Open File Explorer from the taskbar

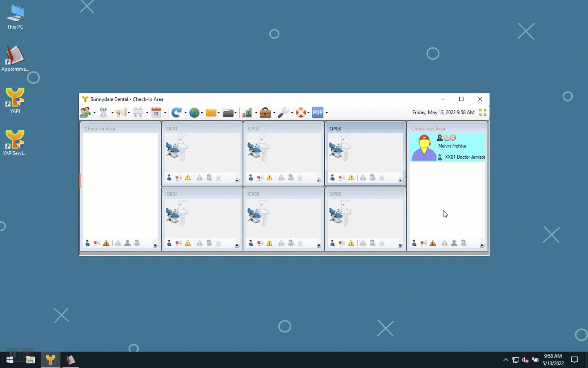(x=30, y=360)
